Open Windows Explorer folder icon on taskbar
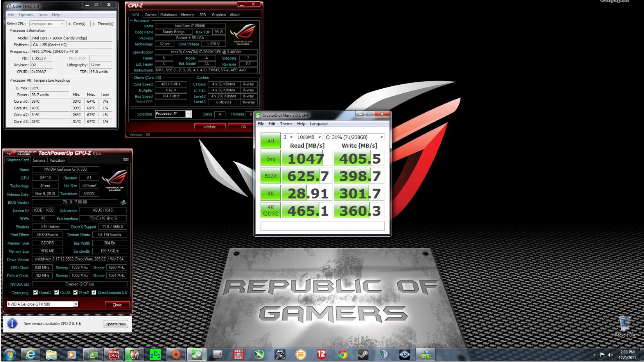Image resolution: width=644 pixels, height=362 pixels. (x=51, y=355)
